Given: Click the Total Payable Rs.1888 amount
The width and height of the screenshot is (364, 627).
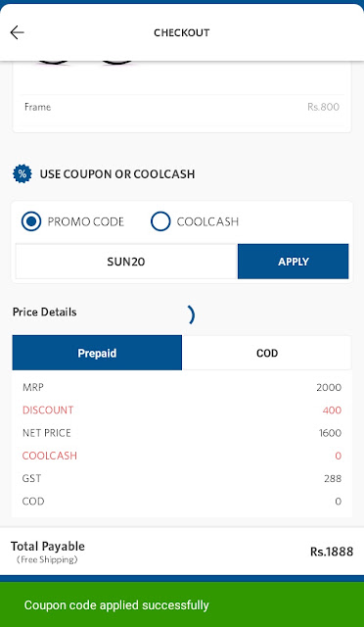Looking at the screenshot, I should 332,552.
